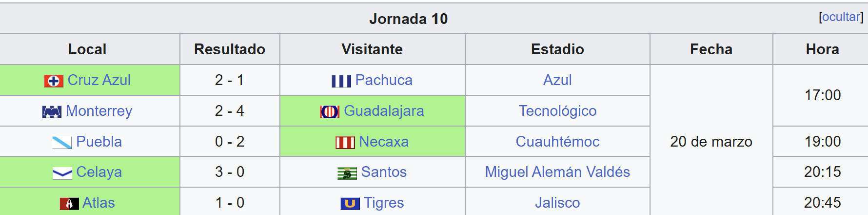This screenshot has width=868, height=215.
Task: Click the Cruz Azul flag icon
Action: click(x=54, y=81)
